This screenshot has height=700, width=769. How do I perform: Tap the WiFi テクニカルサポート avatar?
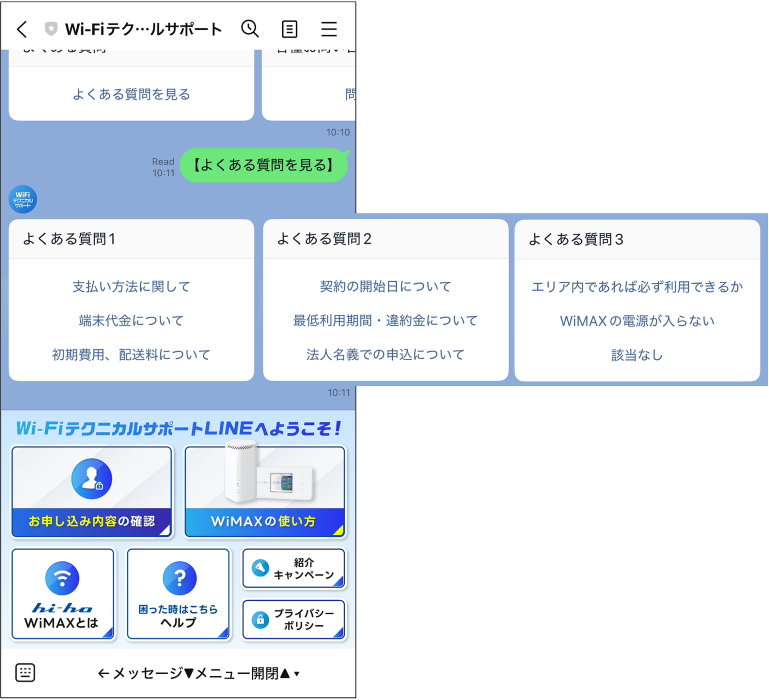23,199
